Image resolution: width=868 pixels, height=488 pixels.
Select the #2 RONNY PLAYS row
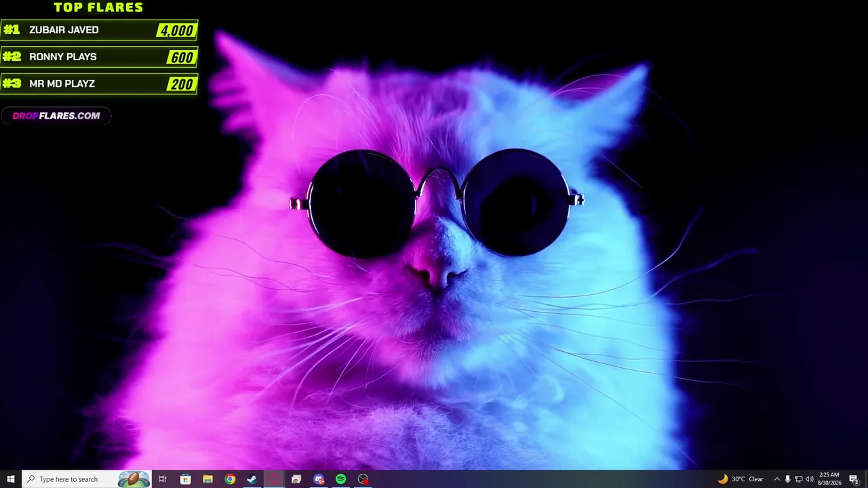click(x=99, y=57)
